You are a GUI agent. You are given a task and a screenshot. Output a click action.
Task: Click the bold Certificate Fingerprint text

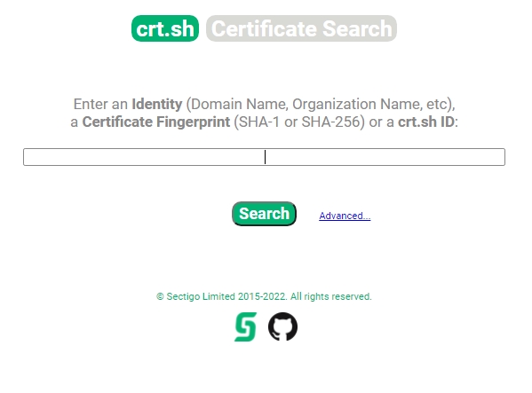156,122
